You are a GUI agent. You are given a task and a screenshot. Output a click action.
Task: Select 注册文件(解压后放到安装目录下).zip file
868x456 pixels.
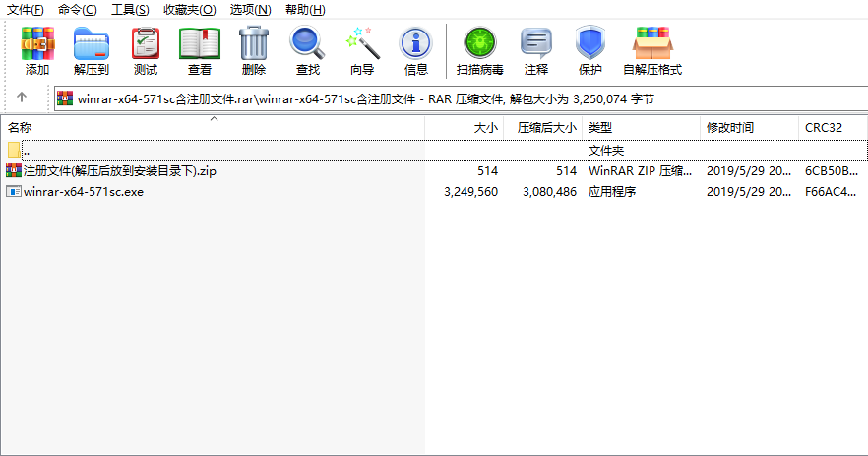coord(120,171)
